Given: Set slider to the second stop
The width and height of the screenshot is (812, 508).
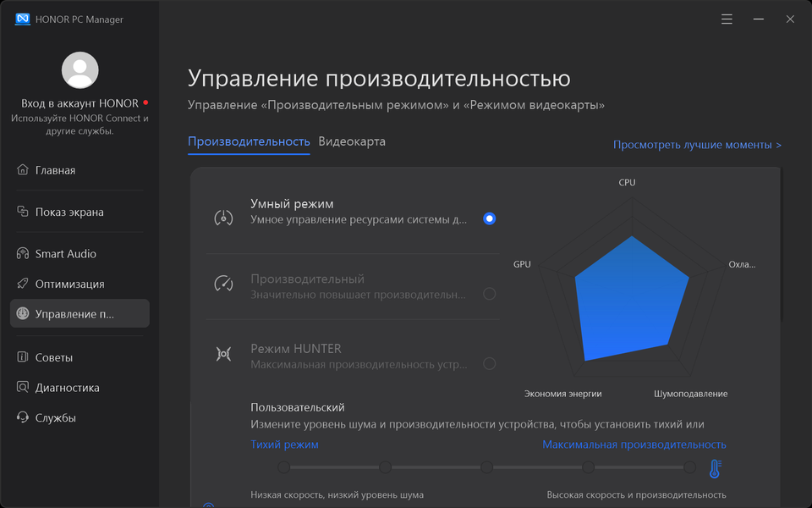Looking at the screenshot, I should 386,467.
